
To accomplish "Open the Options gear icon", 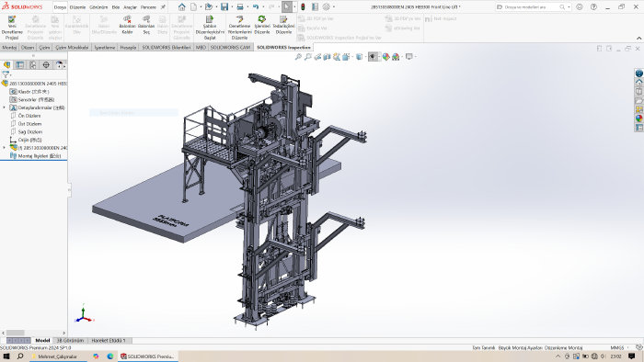I will click(326, 7).
